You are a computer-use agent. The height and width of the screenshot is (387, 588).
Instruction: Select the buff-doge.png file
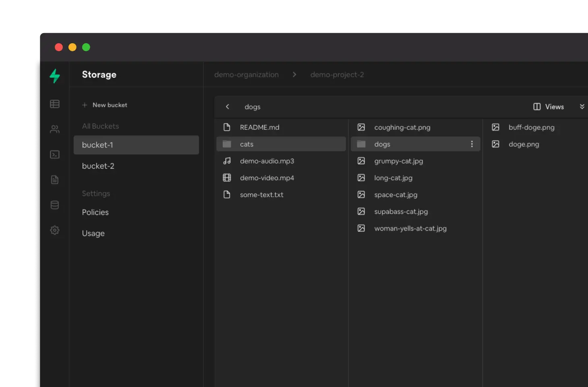point(531,127)
